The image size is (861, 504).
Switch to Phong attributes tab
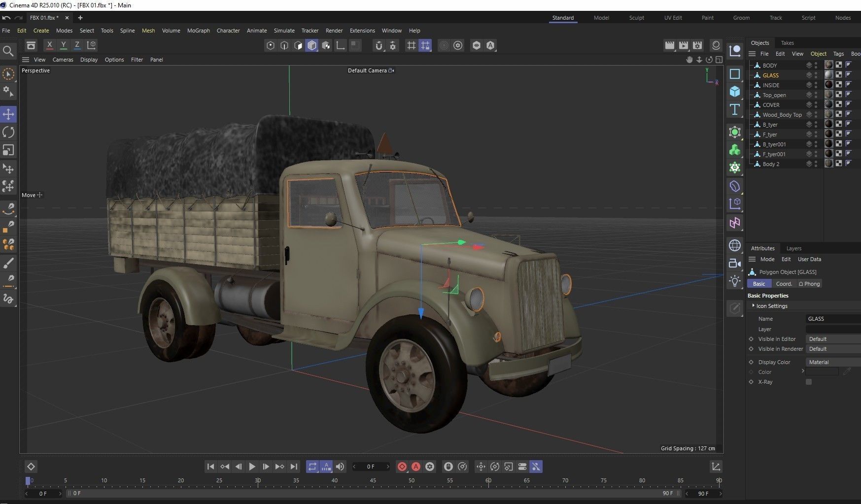point(809,284)
